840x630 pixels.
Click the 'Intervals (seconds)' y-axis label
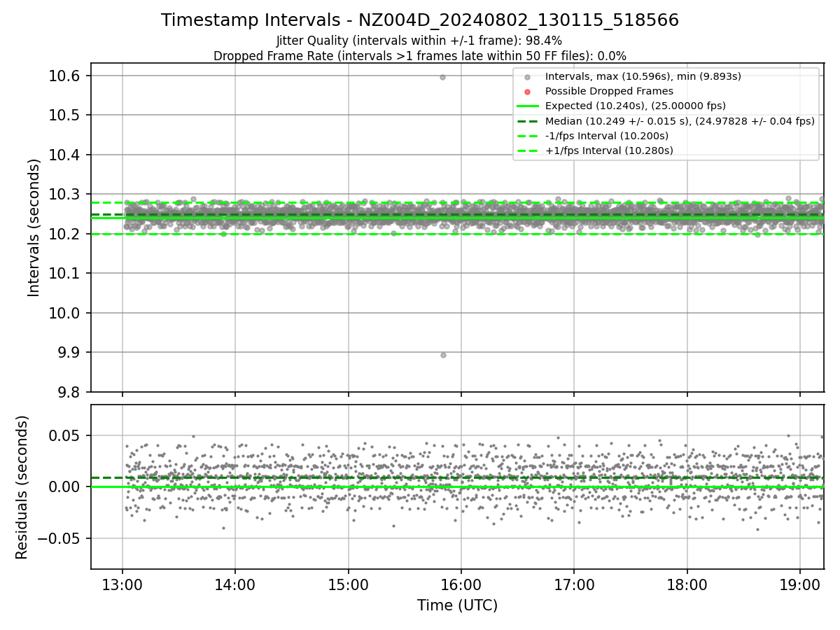coord(34,227)
